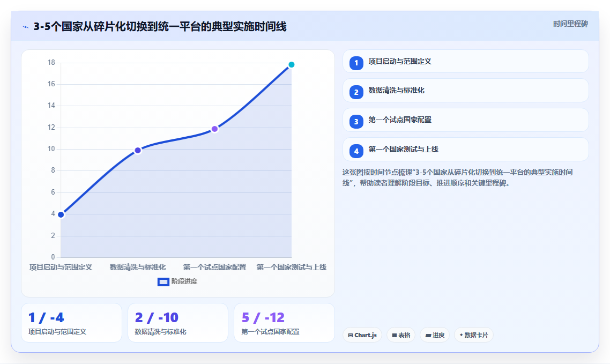This screenshot has width=610, height=364.
Task: Click the number 1 badge icon
Action: tap(356, 63)
